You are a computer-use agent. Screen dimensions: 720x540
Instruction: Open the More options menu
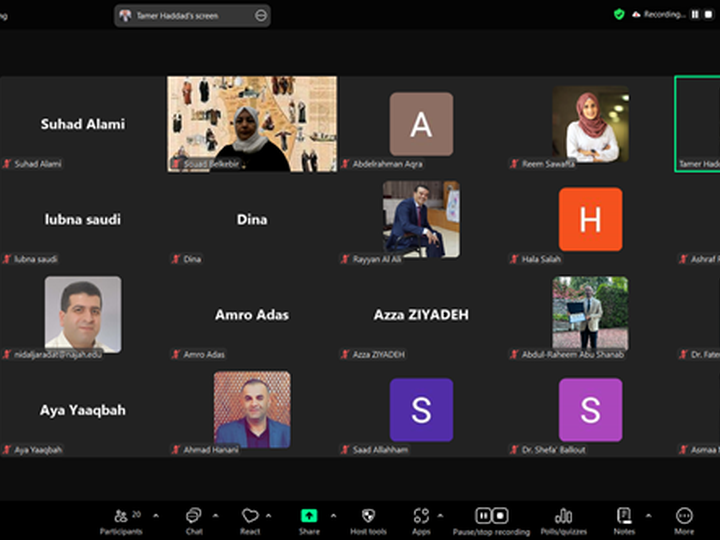coord(684,521)
